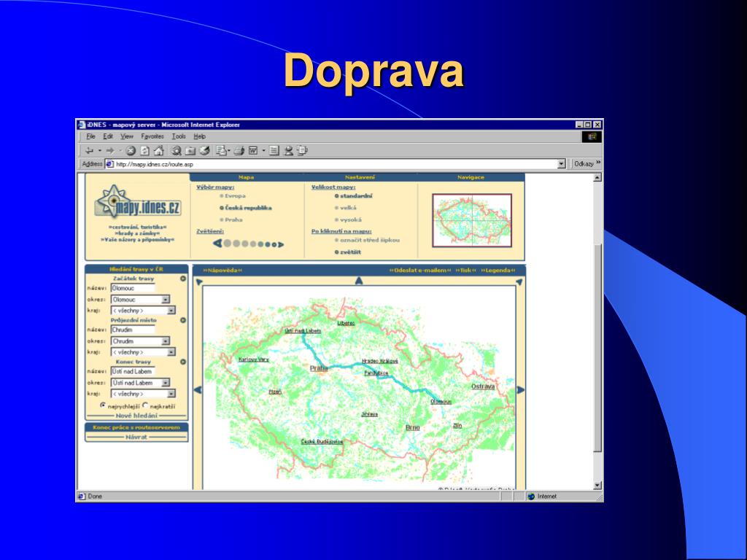Click the browser Back arrow

point(89,151)
